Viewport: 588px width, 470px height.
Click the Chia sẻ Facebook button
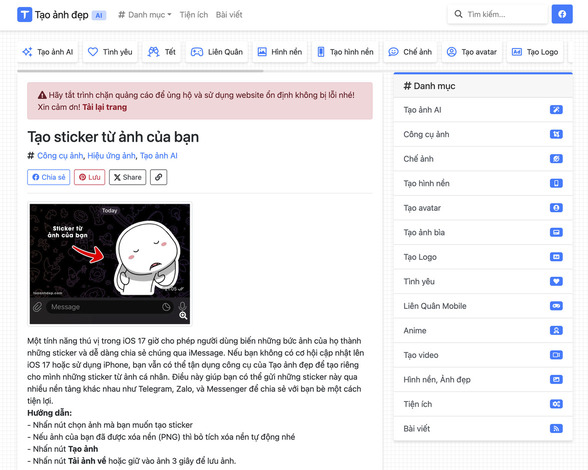[49, 177]
